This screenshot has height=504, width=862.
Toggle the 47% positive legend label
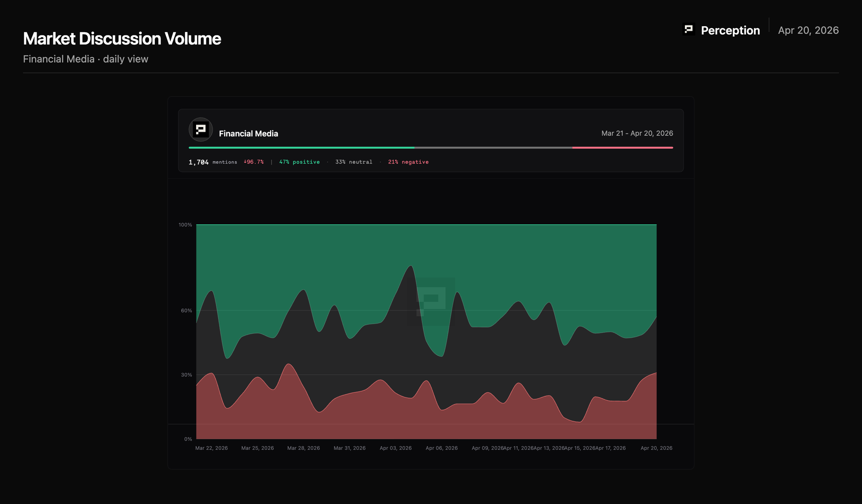point(300,162)
